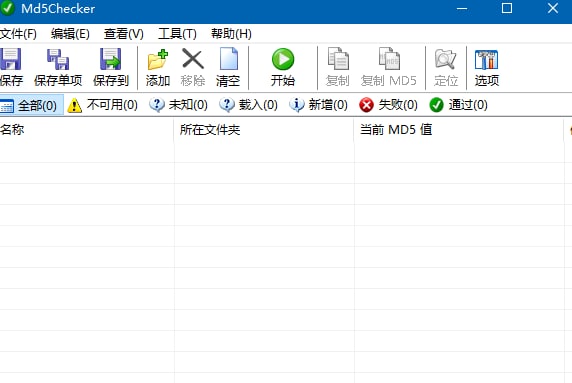572x383 pixels.
Task: Click the 复制 MD5 toolbar icon
Action: tap(389, 58)
